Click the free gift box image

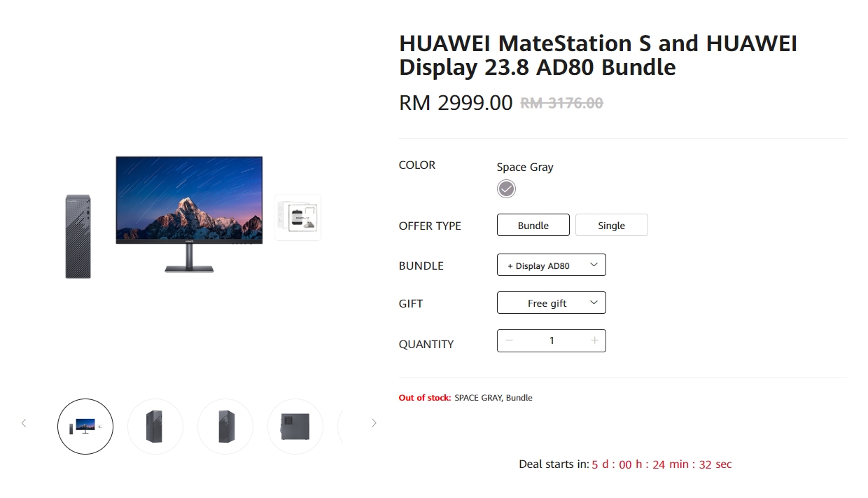(x=297, y=217)
